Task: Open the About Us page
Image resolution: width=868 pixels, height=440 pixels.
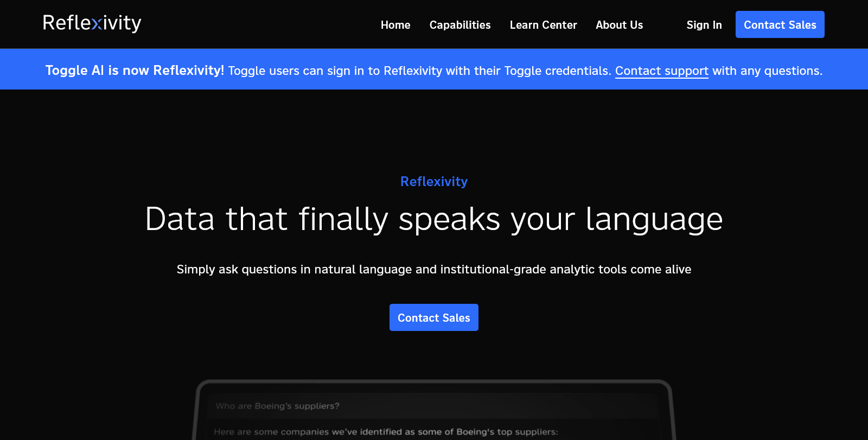Action: point(619,25)
